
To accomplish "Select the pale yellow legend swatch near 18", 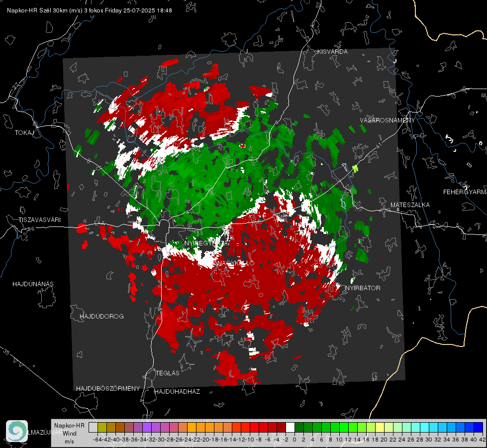I will (380, 428).
